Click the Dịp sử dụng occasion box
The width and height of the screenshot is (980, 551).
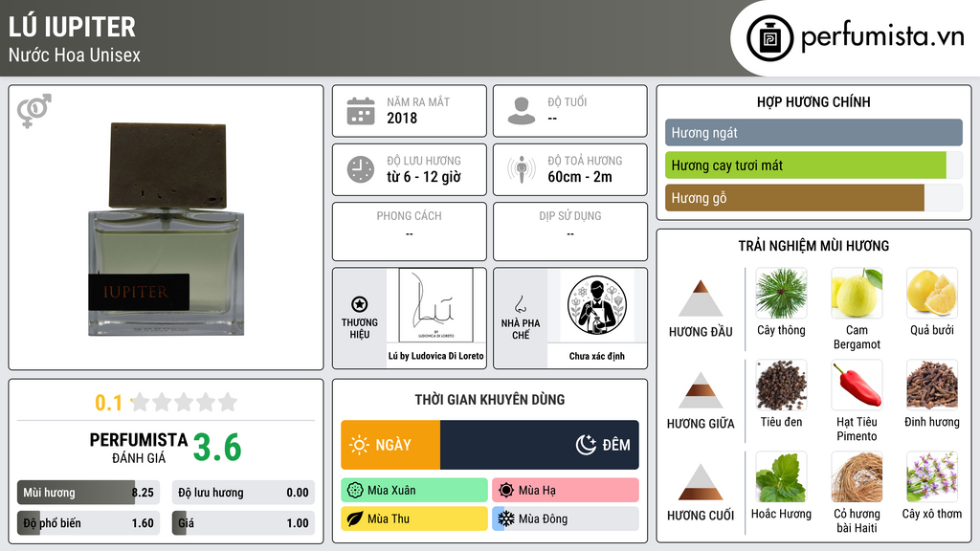point(570,231)
